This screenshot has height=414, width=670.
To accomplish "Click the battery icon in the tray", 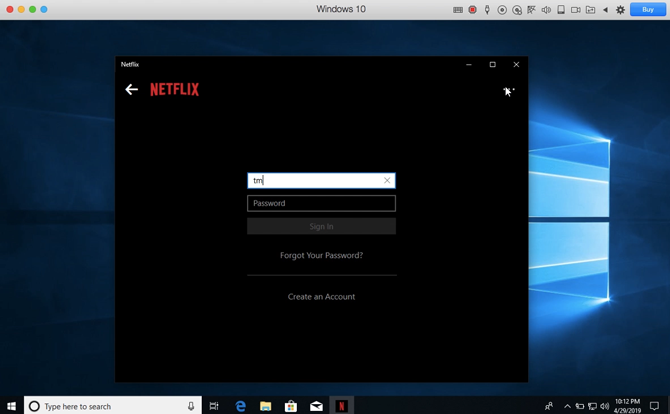I will [x=580, y=406].
